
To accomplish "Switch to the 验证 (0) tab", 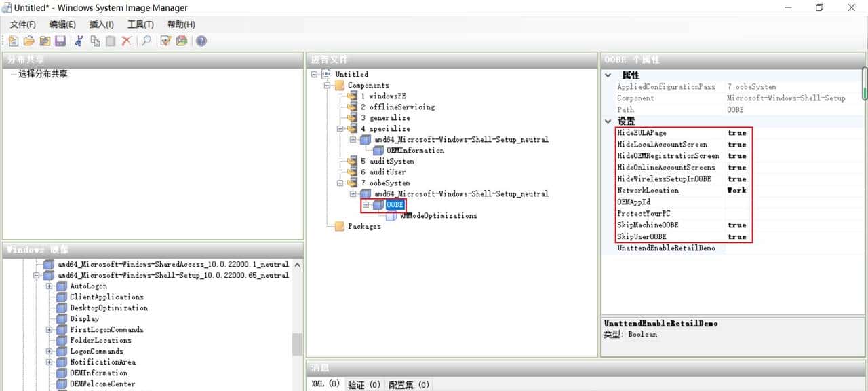I will (364, 385).
